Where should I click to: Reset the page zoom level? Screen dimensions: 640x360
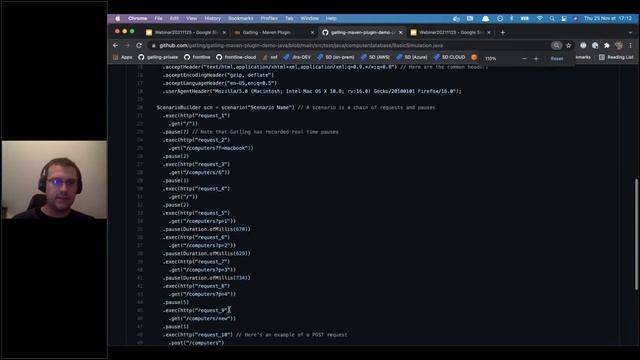tap(557, 59)
